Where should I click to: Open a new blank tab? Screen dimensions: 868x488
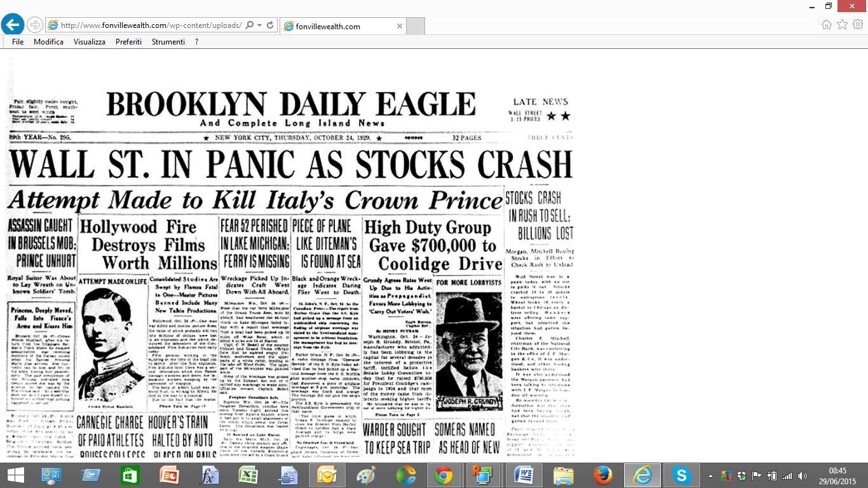point(415,26)
